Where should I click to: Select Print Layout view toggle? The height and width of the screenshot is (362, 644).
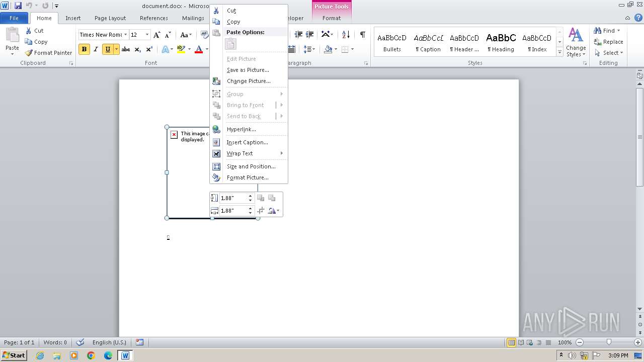[511, 342]
